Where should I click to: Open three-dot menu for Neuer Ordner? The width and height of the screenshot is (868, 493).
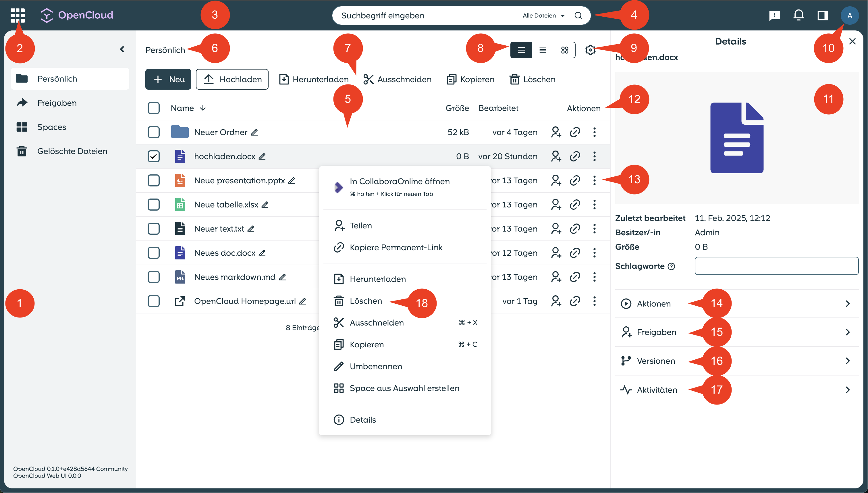coord(594,132)
